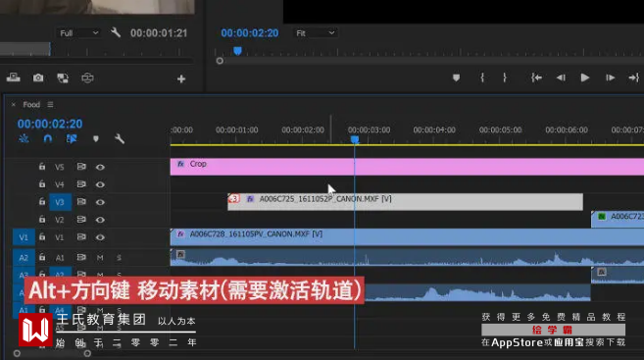Toggle lock on V3 track

point(42,202)
